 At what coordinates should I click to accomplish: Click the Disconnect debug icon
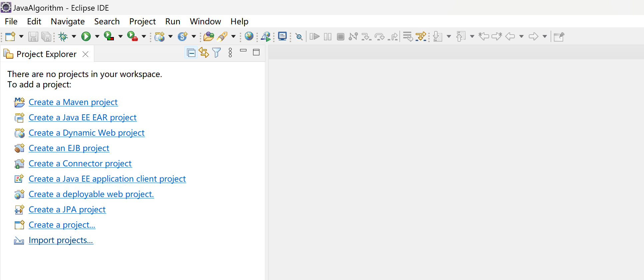(353, 36)
